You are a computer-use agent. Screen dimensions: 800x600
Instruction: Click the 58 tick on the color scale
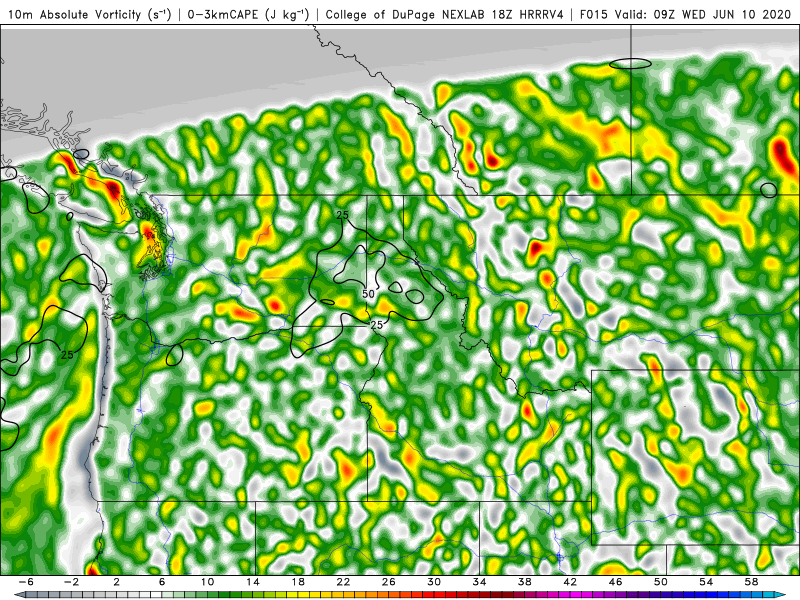pyautogui.click(x=752, y=582)
